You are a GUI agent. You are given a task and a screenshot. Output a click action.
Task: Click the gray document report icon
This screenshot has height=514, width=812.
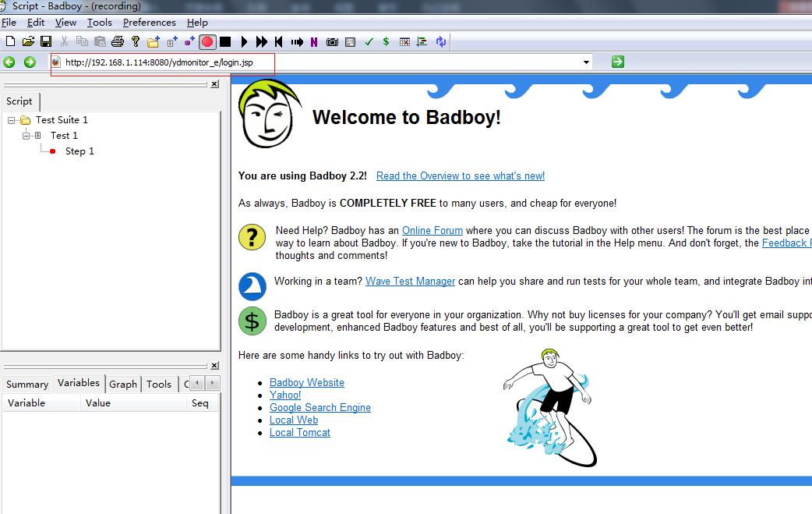coord(350,41)
